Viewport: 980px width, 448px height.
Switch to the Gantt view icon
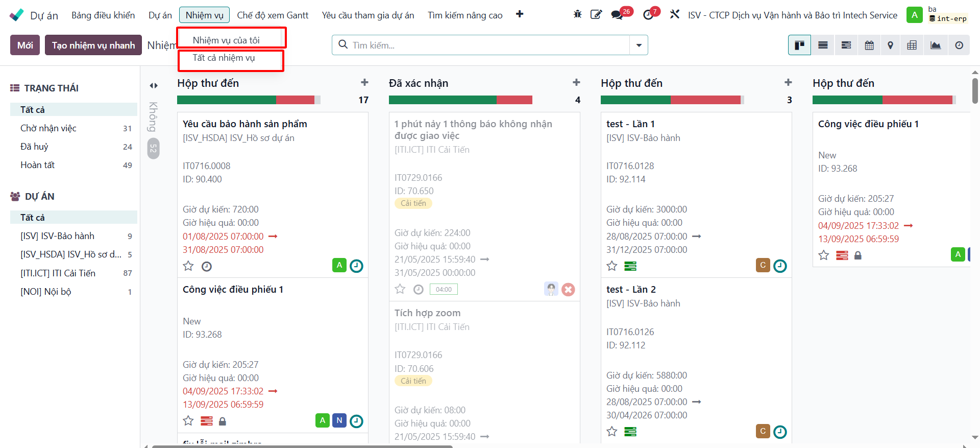click(x=846, y=45)
